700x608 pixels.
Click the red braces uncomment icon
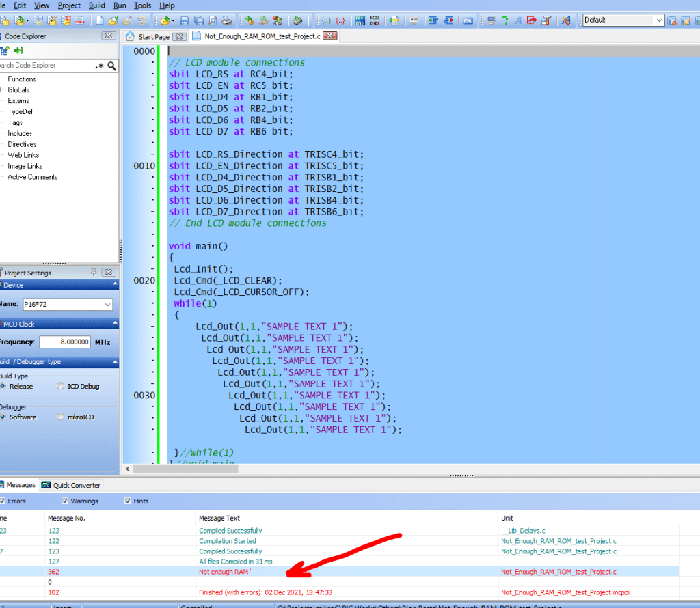coord(340,20)
